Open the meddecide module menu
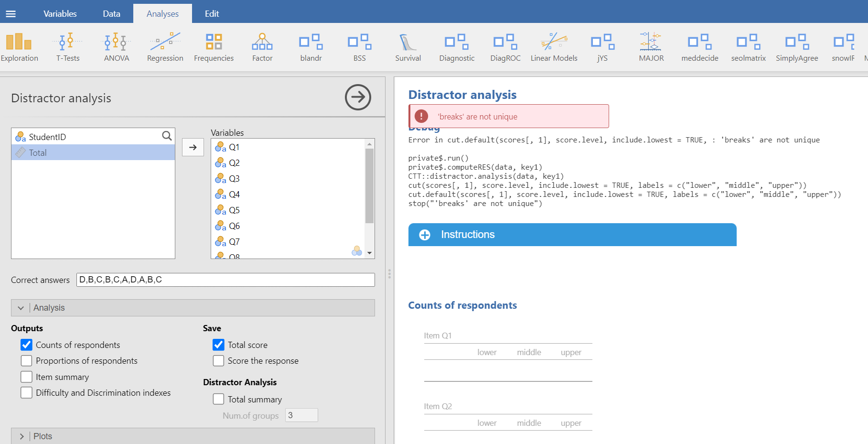 pyautogui.click(x=700, y=47)
